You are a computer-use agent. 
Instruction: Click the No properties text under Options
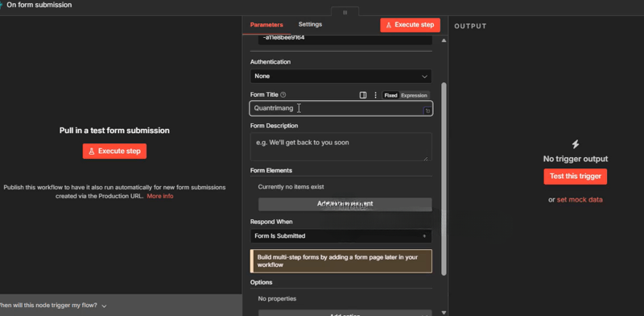coord(277,298)
